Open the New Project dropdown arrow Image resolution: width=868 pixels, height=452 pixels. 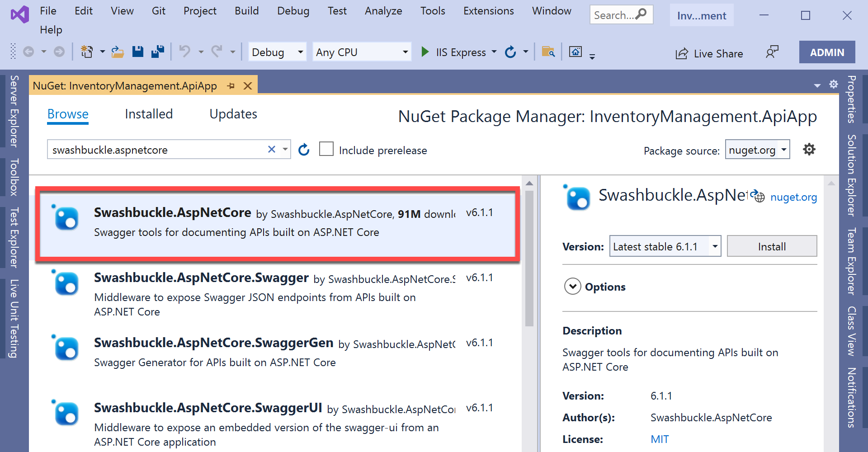tap(103, 52)
